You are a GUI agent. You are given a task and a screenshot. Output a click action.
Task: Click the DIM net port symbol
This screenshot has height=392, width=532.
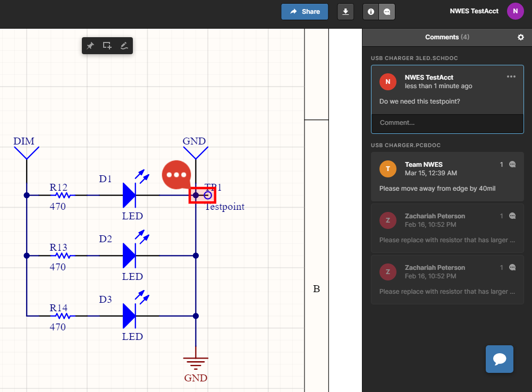(x=27, y=152)
